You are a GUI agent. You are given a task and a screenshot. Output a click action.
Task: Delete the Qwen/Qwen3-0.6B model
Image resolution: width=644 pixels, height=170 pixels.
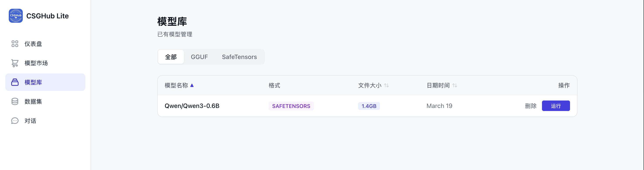(530, 106)
